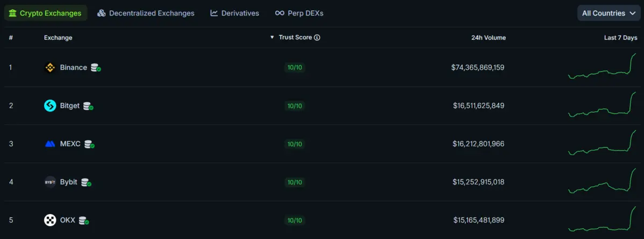Screen dimensions: 644x239
Task: Select the Crypto Exchanges tab
Action: click(x=46, y=13)
